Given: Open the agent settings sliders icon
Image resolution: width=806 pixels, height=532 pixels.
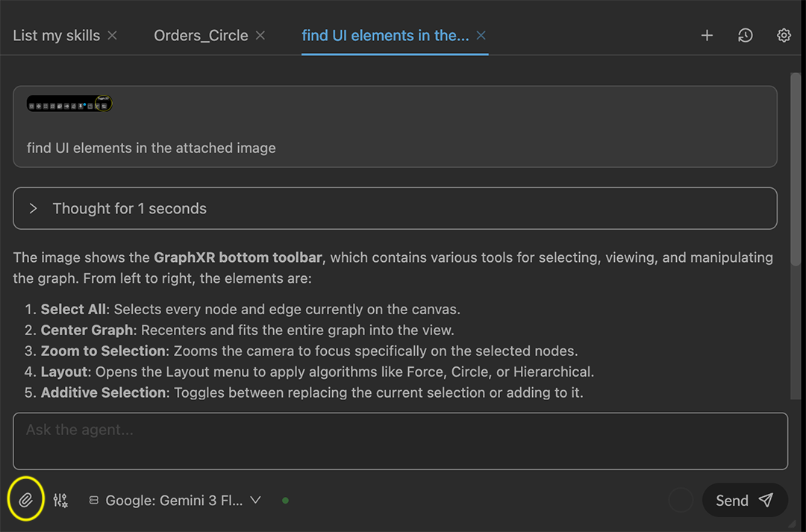Looking at the screenshot, I should [x=60, y=500].
